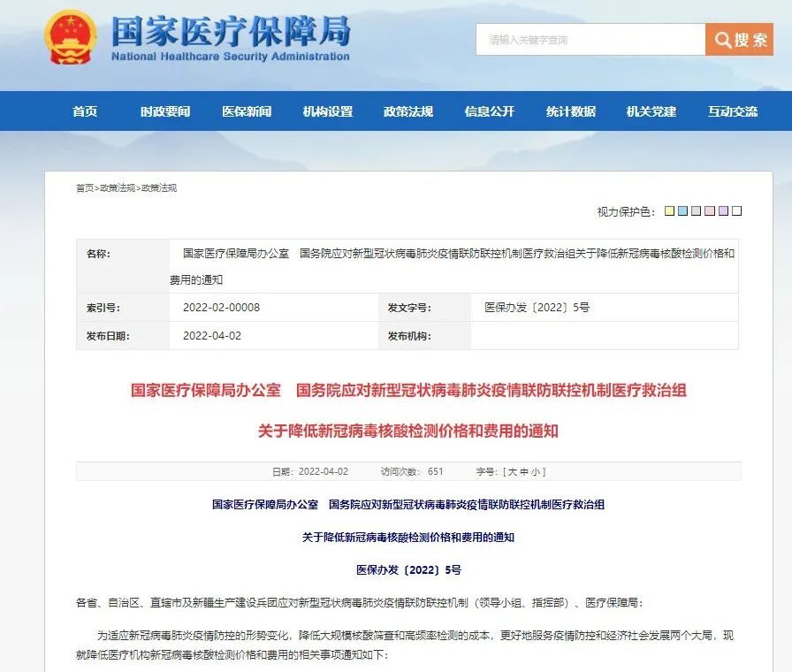Select the gray eye-protection color swatch
The width and height of the screenshot is (792, 672).
pyautogui.click(x=696, y=210)
